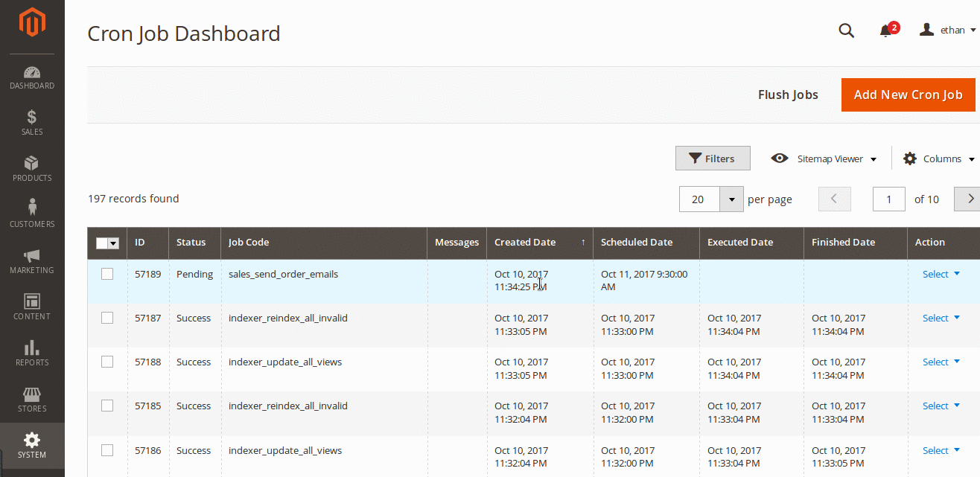Image resolution: width=980 pixels, height=477 pixels.
Task: Open the Customers person icon
Action: (x=32, y=208)
